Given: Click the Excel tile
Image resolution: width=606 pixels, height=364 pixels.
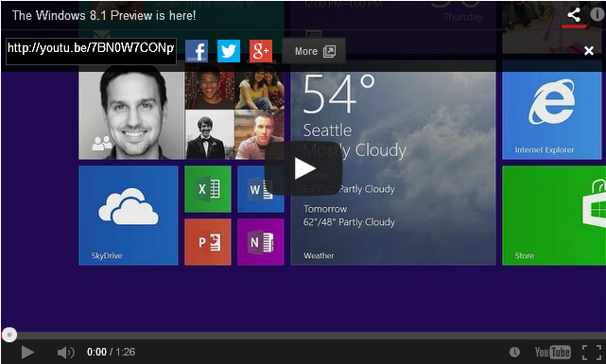Looking at the screenshot, I should 208,189.
